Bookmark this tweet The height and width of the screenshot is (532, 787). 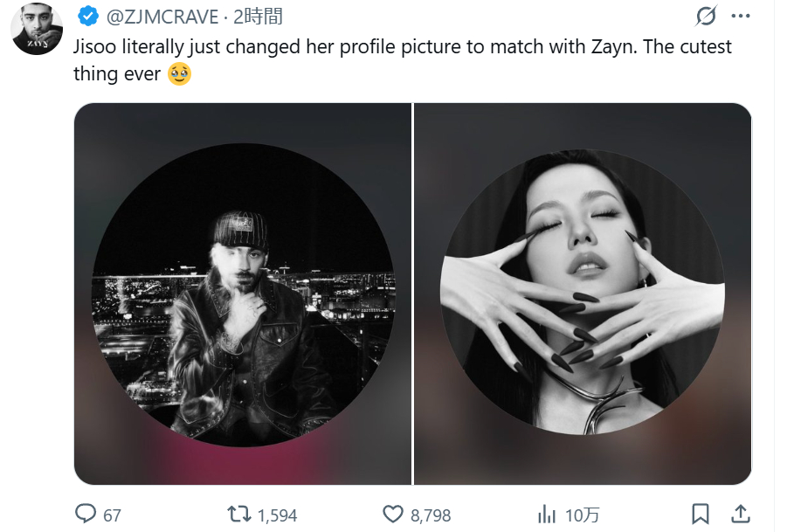(701, 514)
